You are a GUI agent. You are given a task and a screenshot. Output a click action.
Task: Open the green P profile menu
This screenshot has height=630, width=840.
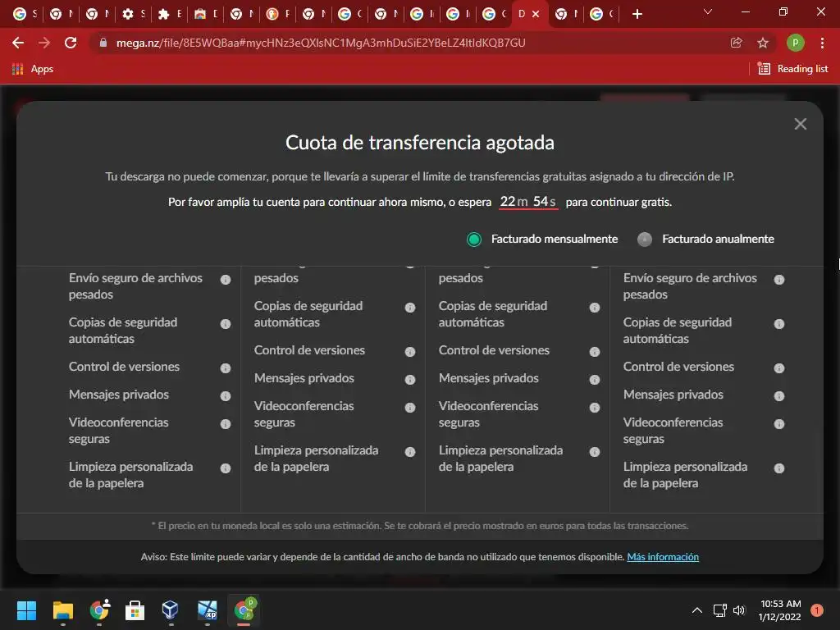pos(796,43)
